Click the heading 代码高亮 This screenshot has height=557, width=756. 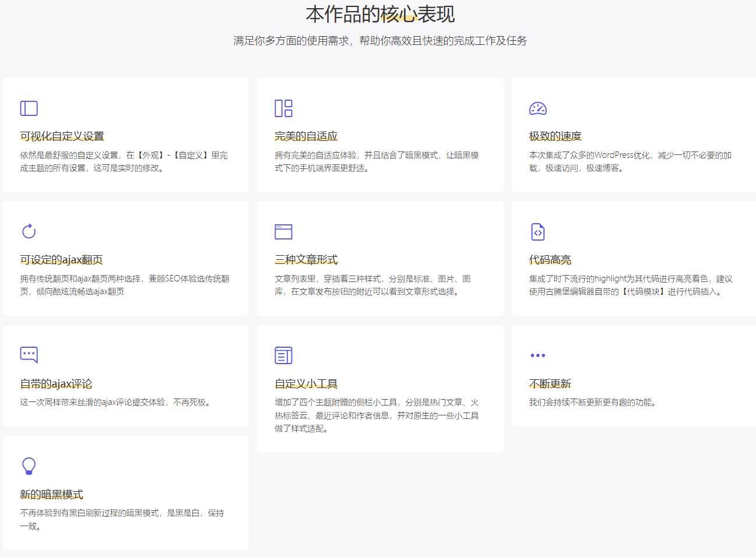click(x=550, y=260)
